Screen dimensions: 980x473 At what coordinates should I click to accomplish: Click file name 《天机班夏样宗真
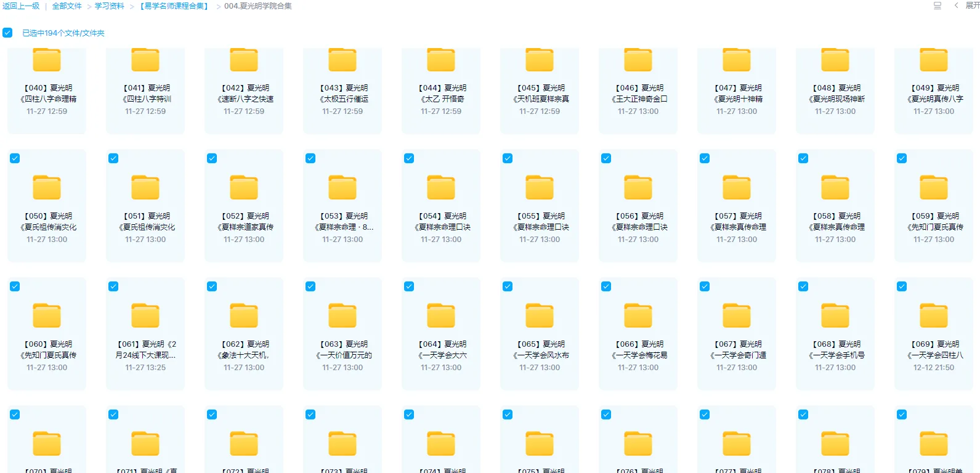pos(541,99)
